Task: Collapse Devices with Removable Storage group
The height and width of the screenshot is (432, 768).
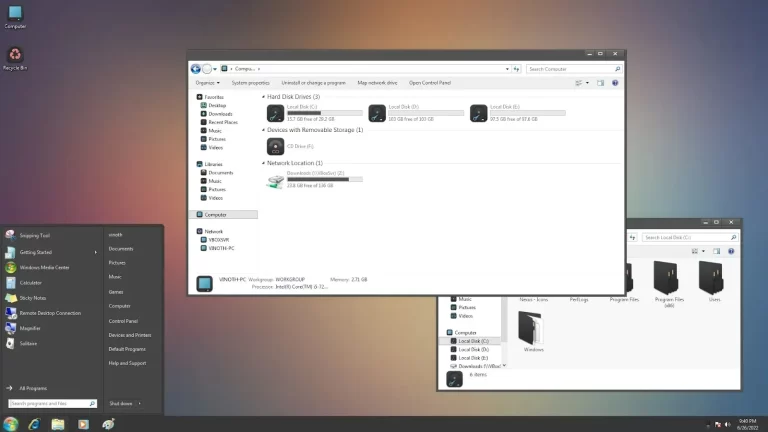Action: coord(263,130)
